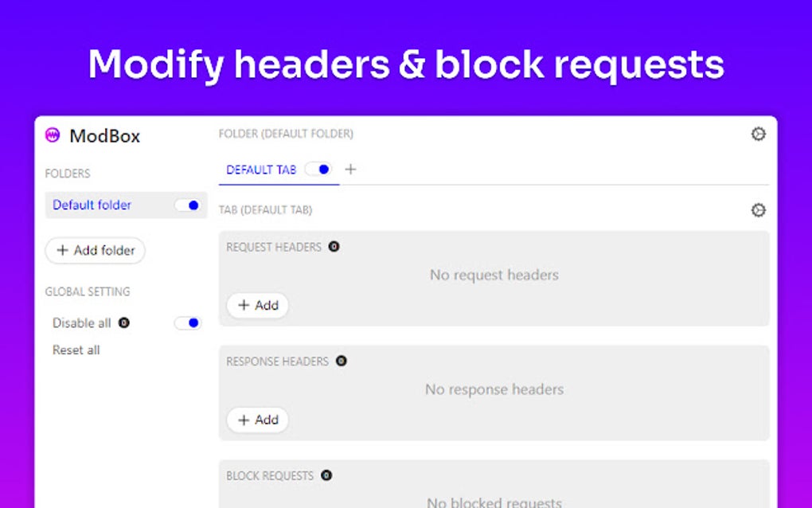This screenshot has height=508, width=812.
Task: Add a new response header
Action: point(257,420)
